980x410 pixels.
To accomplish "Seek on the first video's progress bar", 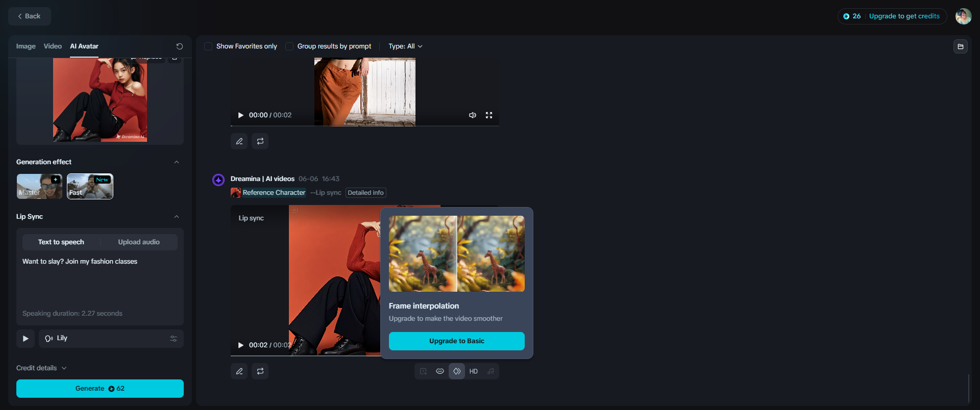I will [365, 125].
